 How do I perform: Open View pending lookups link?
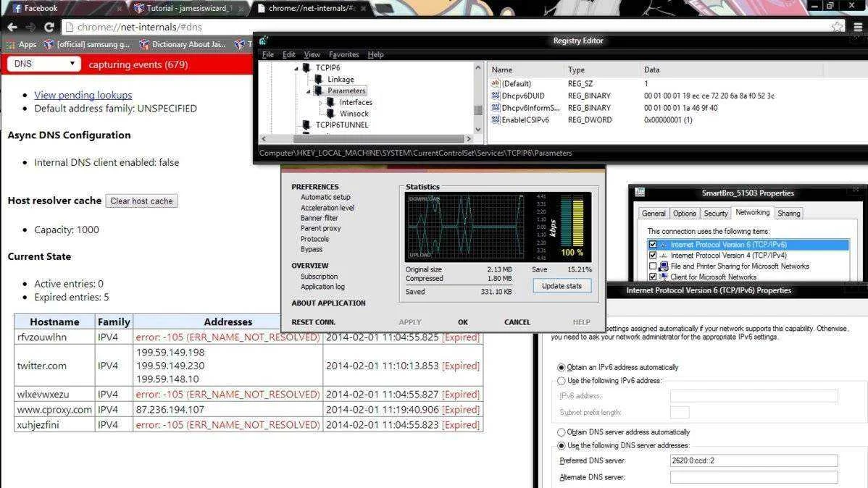pos(83,95)
